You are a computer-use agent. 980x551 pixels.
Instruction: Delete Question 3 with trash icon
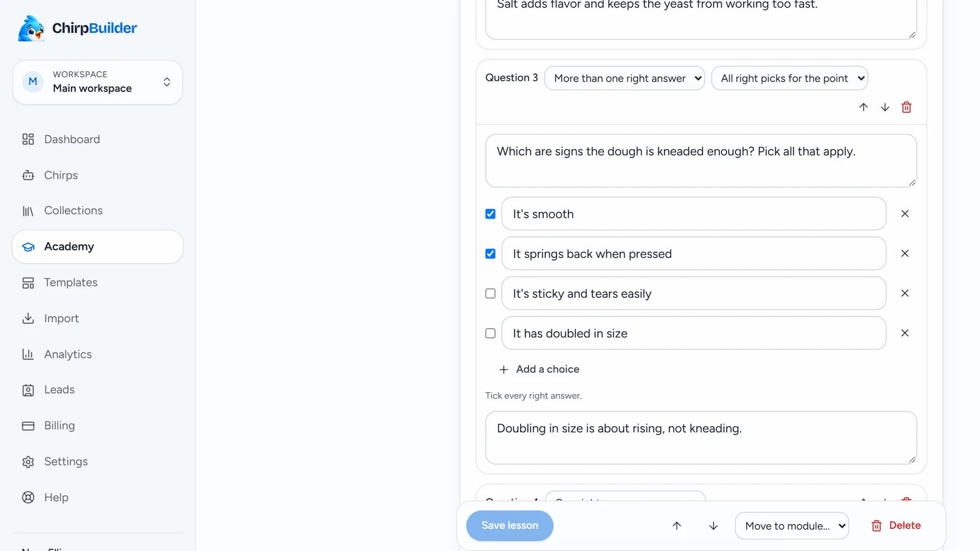click(x=907, y=107)
